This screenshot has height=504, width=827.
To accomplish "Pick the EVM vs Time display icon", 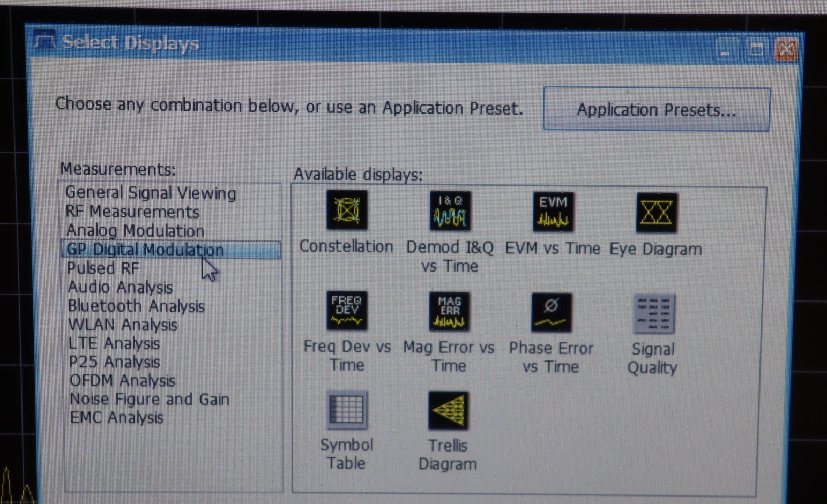I will tap(553, 212).
